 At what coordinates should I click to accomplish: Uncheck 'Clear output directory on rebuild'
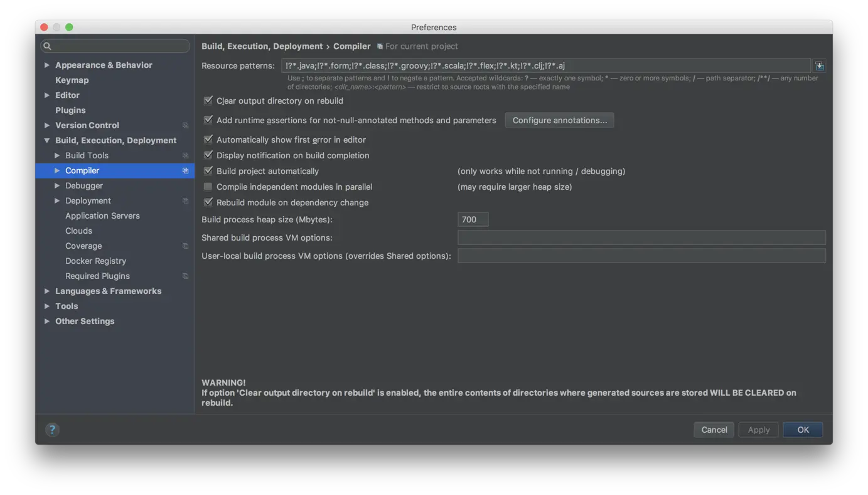coord(208,101)
